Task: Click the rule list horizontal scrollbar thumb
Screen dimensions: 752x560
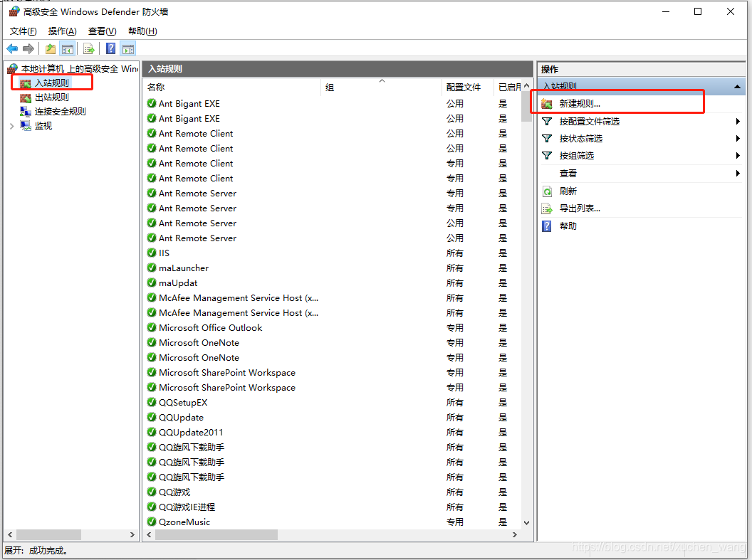Action: pyautogui.click(x=216, y=534)
